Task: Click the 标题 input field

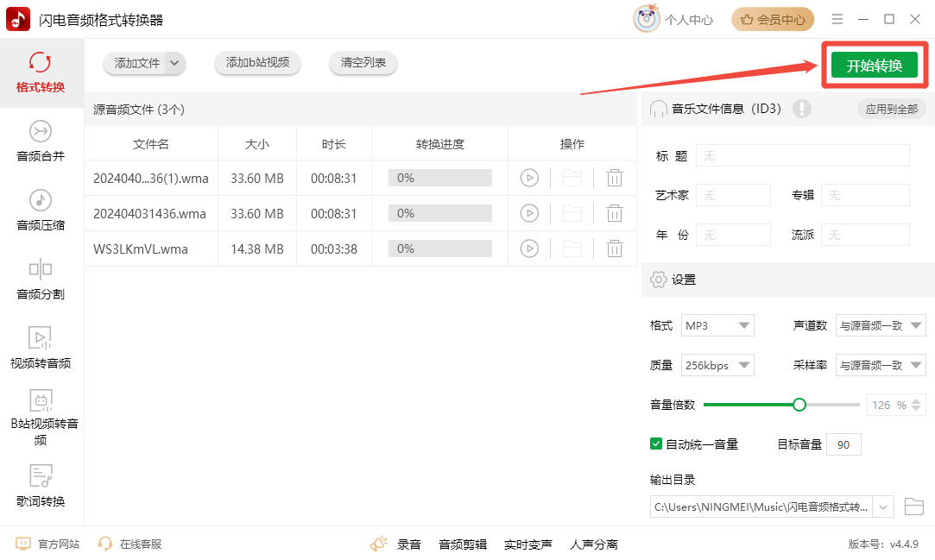Action: coord(803,155)
